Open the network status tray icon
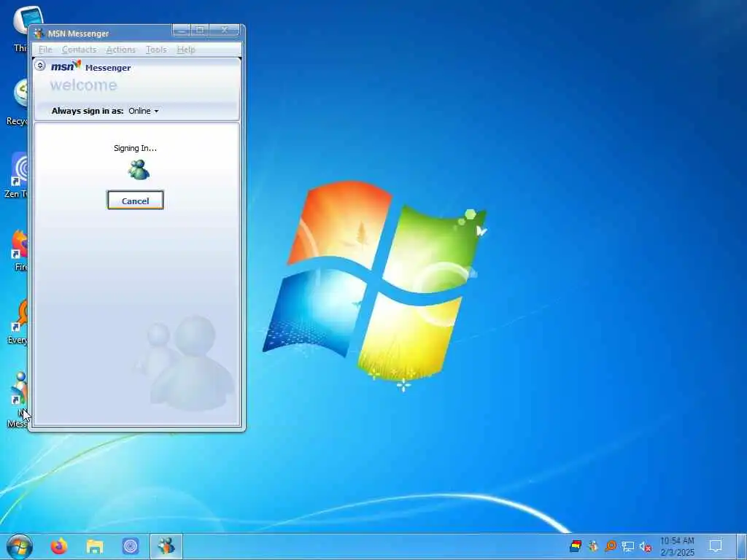The image size is (747, 560). [x=628, y=547]
